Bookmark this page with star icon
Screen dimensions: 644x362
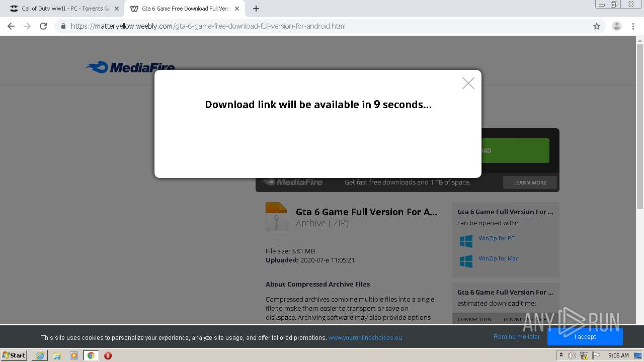coord(597,26)
